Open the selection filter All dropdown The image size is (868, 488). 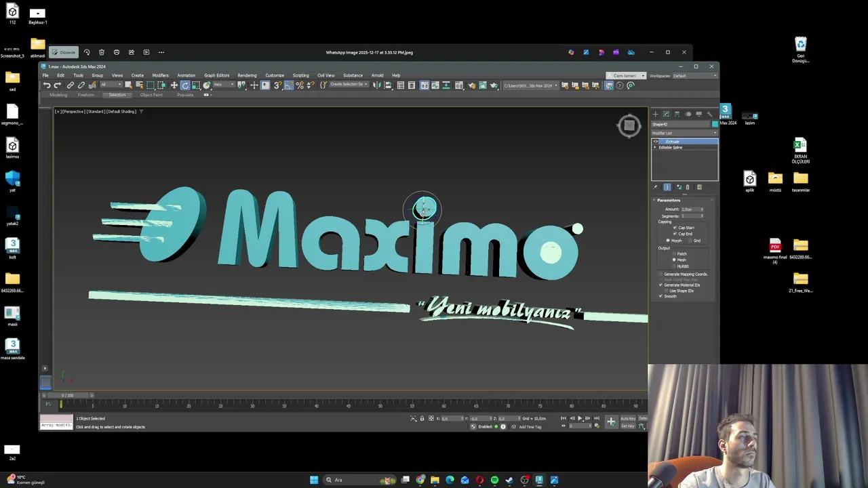(x=111, y=85)
